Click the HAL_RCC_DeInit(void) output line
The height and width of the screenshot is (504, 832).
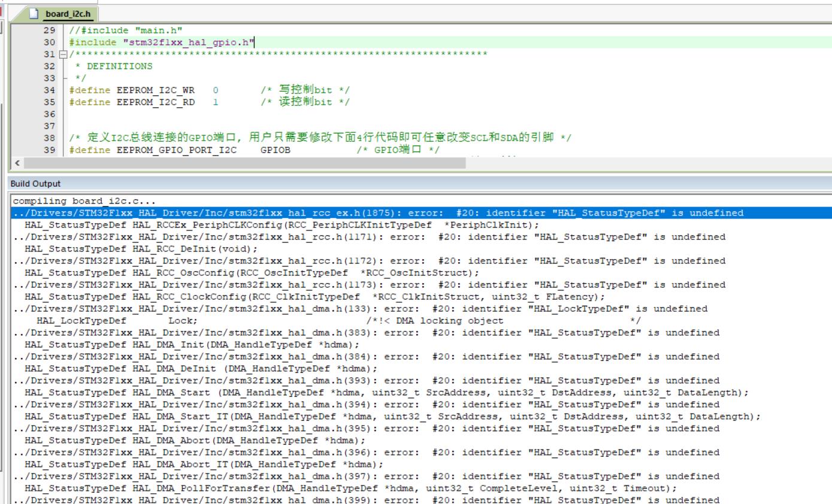point(141,249)
